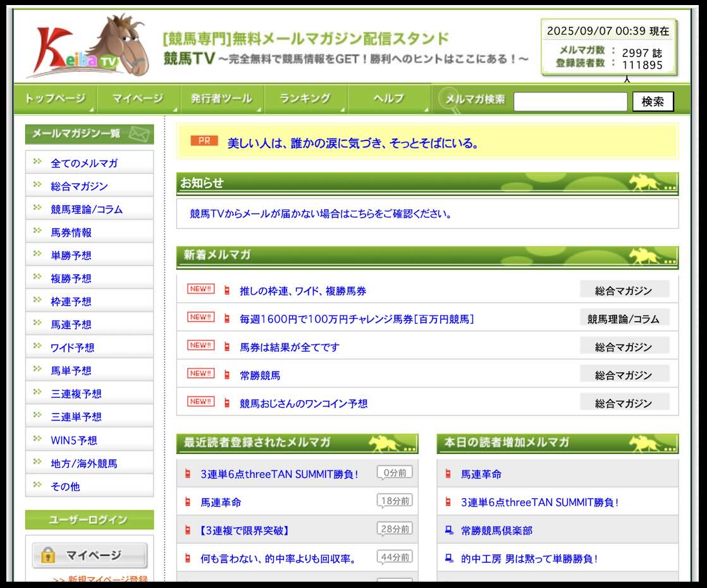
Task: Select WIN5予想 from the sidebar
Action: coord(74,440)
